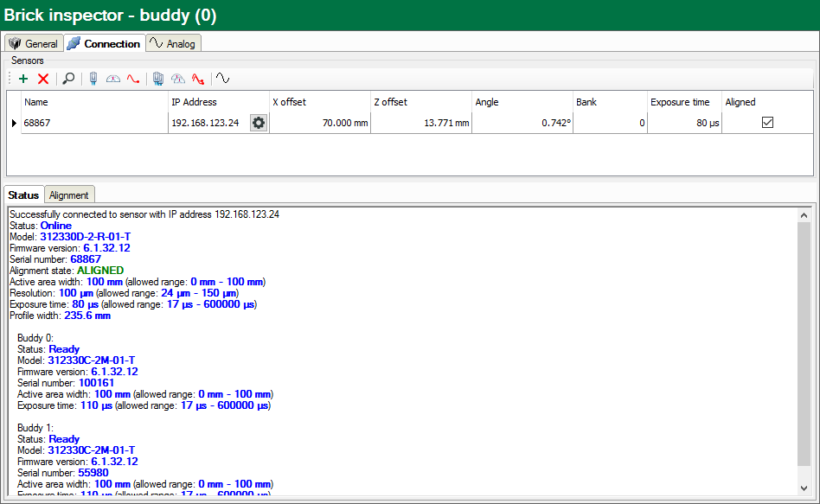
Task: Click the magnifier search sensors icon
Action: pyautogui.click(x=68, y=79)
